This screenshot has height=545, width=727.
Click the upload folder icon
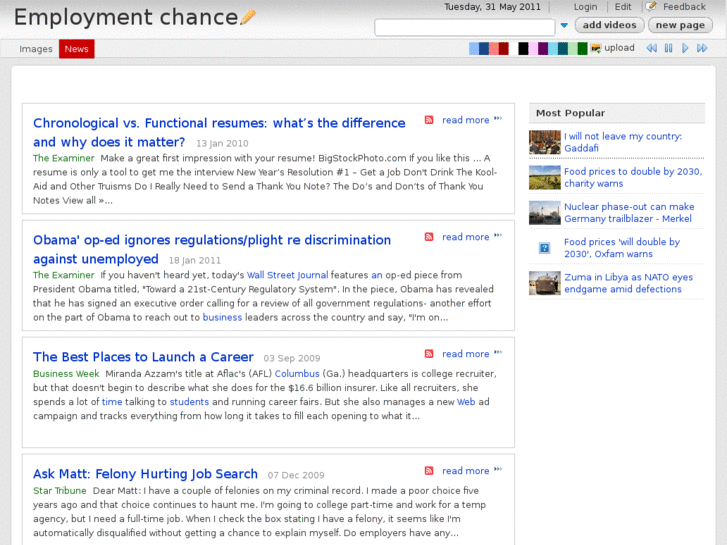pos(596,48)
